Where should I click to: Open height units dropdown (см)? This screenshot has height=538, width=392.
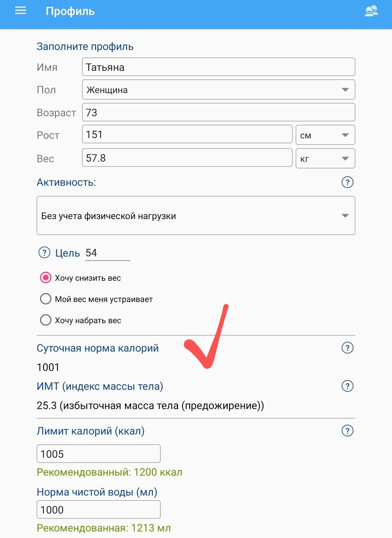pyautogui.click(x=325, y=135)
